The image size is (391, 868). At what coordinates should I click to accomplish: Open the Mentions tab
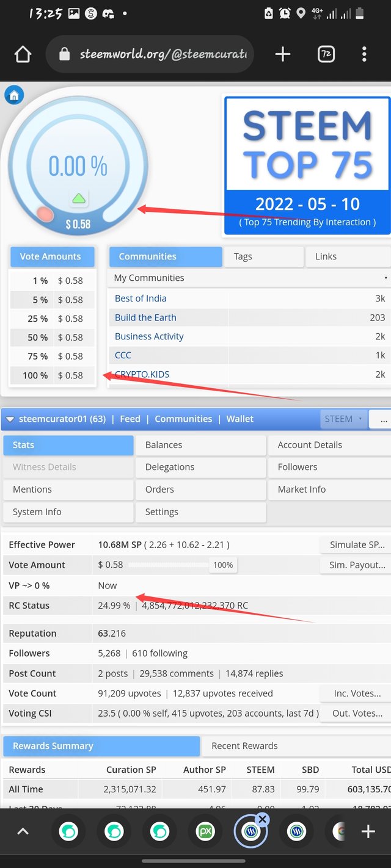click(x=68, y=490)
